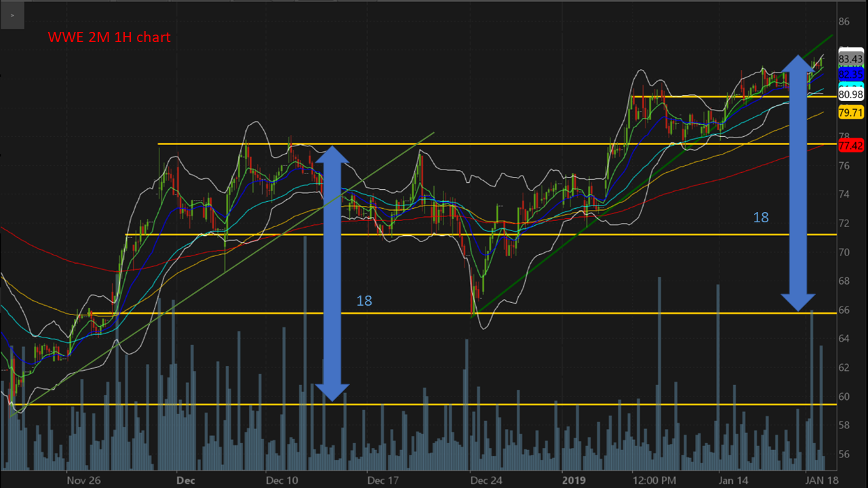Click the bold Dec label on time axis
This screenshot has height=488, width=868.
coord(185,481)
